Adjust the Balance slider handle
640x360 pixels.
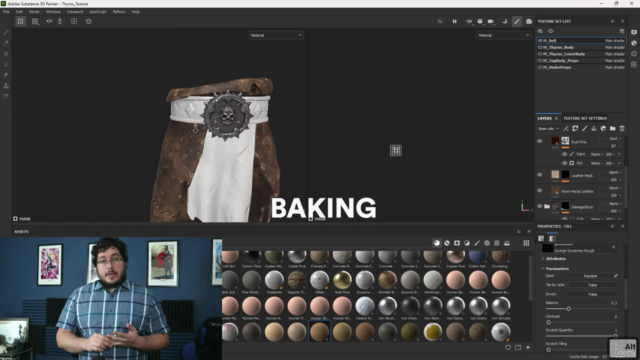[569, 309]
